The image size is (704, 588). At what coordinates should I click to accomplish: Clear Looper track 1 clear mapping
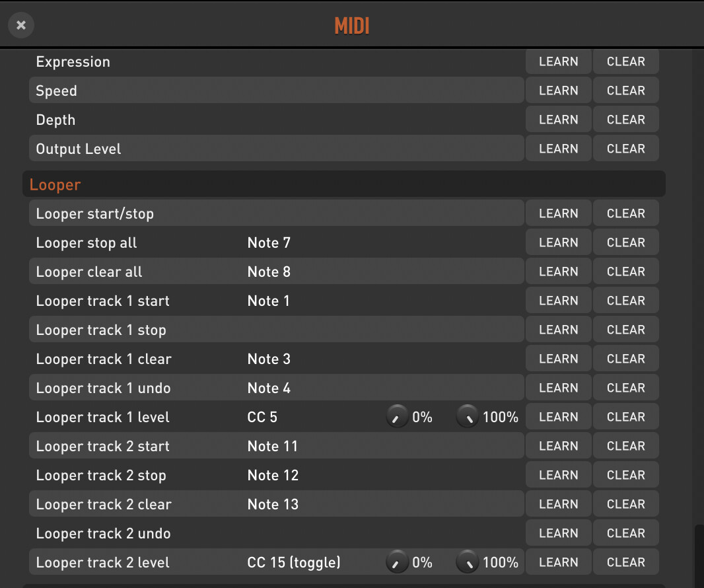[626, 359]
